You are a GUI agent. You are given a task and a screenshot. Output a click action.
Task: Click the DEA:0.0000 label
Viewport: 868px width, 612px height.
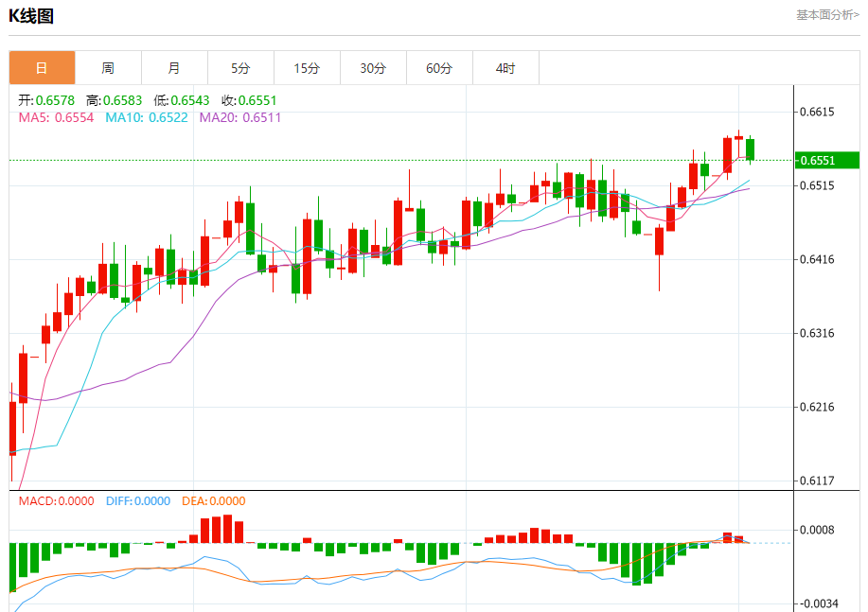click(x=214, y=500)
